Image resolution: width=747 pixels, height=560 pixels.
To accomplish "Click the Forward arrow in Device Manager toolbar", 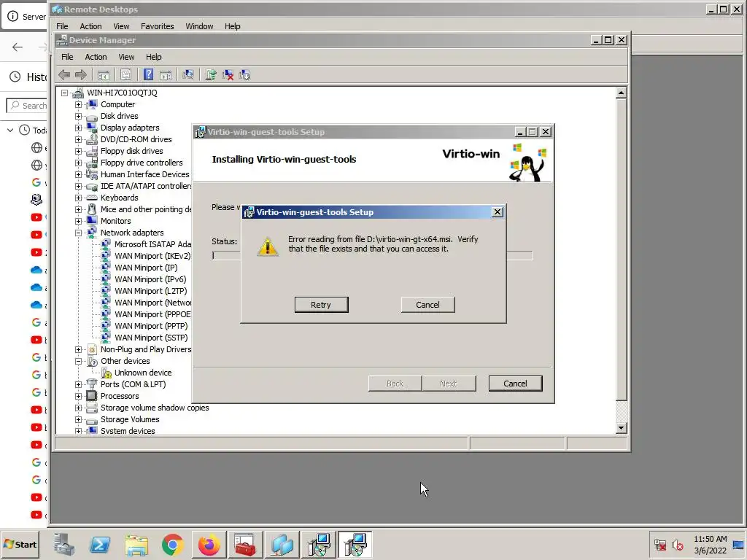I will [x=81, y=75].
